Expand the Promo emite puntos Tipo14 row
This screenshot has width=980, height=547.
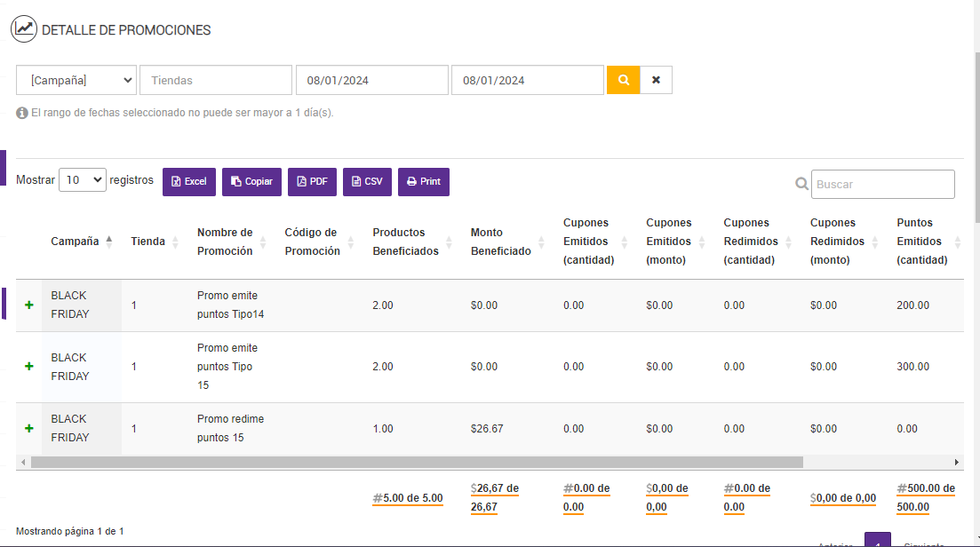click(29, 305)
